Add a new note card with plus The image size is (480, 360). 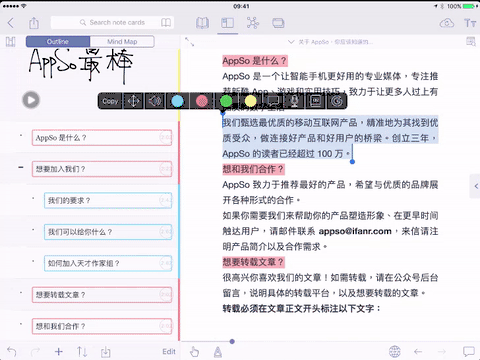click(59, 351)
